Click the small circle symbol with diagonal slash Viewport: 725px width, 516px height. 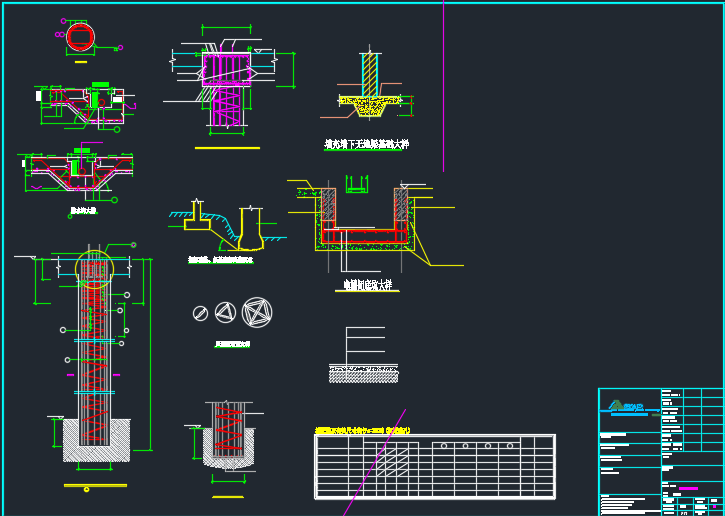(x=200, y=313)
